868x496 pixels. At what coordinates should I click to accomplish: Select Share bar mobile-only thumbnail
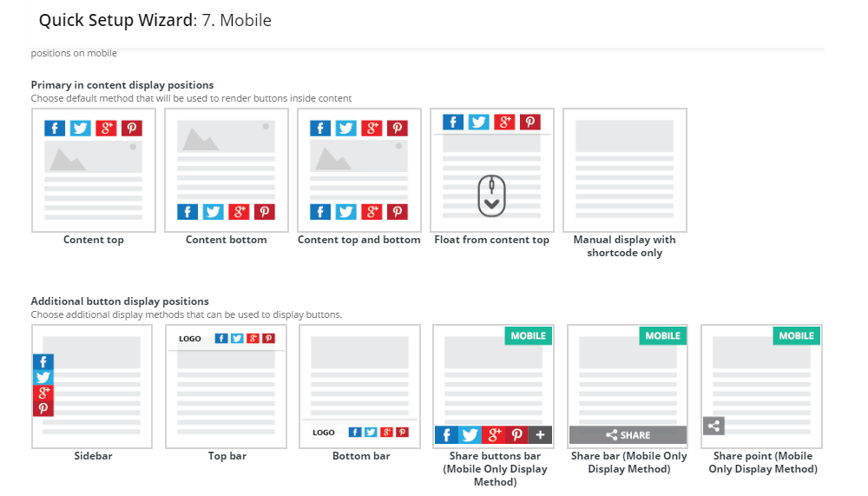click(x=628, y=387)
